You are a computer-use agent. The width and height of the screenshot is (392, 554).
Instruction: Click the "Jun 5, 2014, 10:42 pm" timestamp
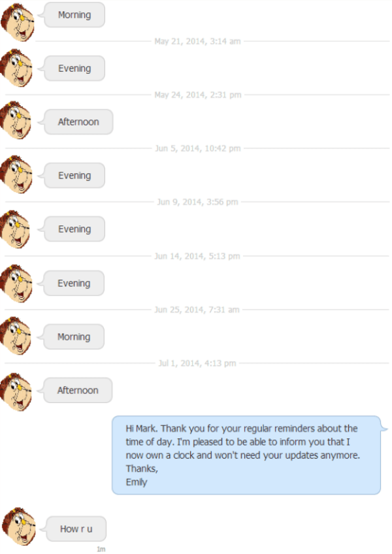tap(197, 148)
